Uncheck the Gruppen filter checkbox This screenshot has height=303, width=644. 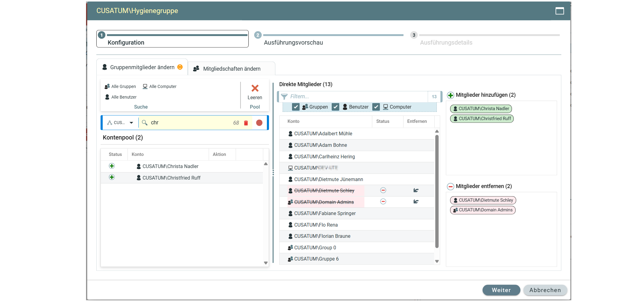(x=296, y=107)
